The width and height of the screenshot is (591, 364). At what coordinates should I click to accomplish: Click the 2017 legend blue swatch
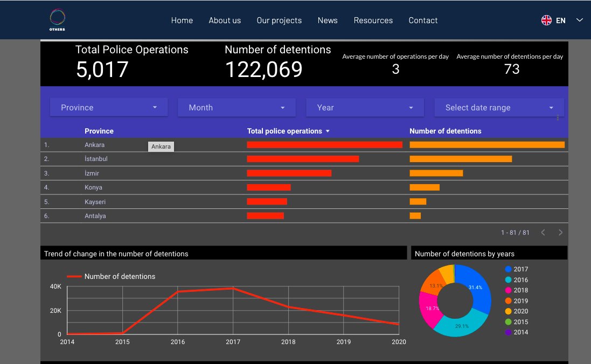pos(508,269)
